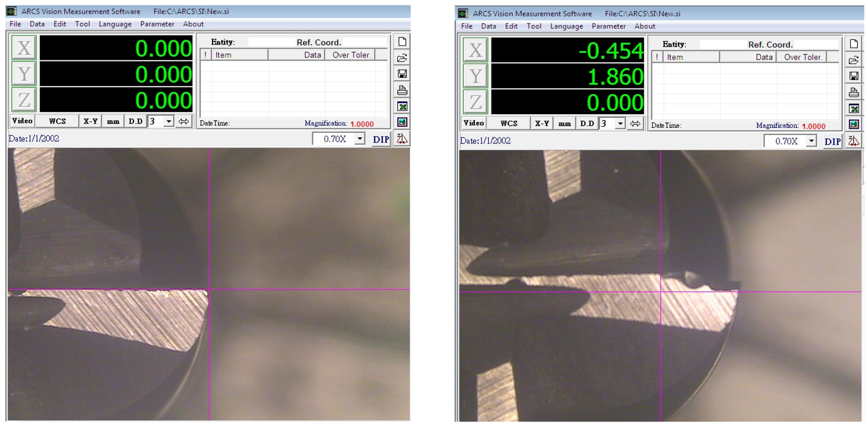Open the 0.70X magnification dropdown, right window
The image size is (868, 426).
coord(811,141)
